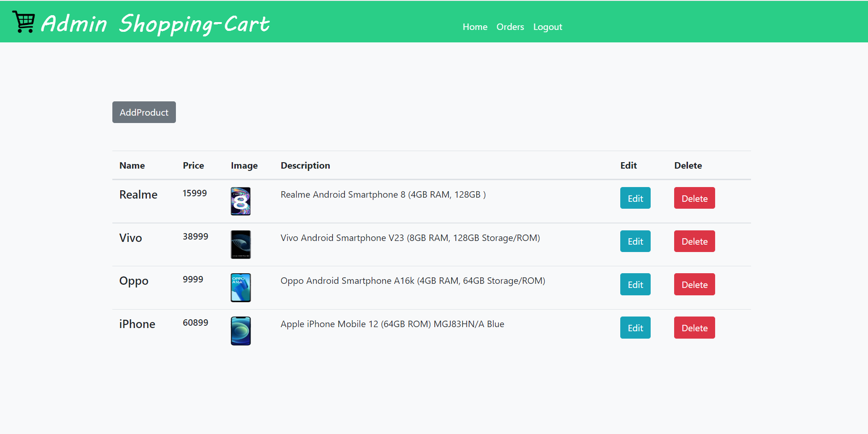Open the Vivo V23 product image
Image resolution: width=868 pixels, height=434 pixels.
click(240, 244)
